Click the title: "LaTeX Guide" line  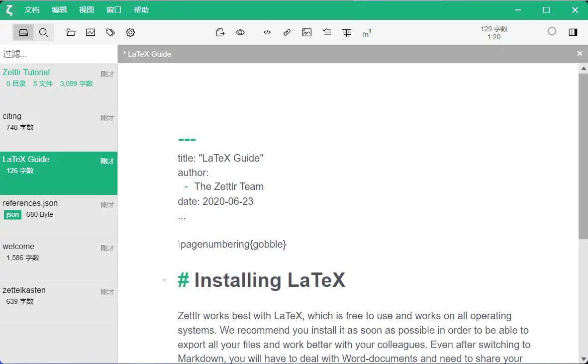[220, 158]
